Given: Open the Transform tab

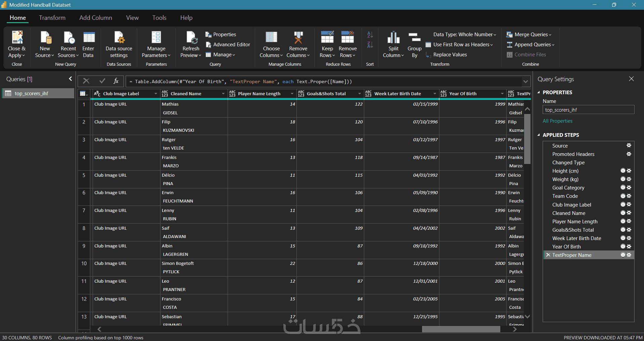Looking at the screenshot, I should (52, 18).
